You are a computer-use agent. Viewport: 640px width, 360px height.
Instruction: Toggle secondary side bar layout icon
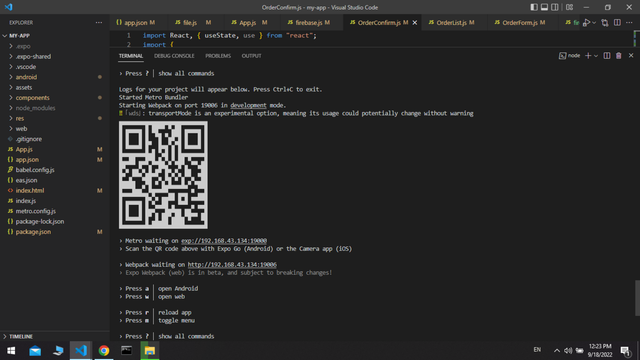tap(555, 7)
